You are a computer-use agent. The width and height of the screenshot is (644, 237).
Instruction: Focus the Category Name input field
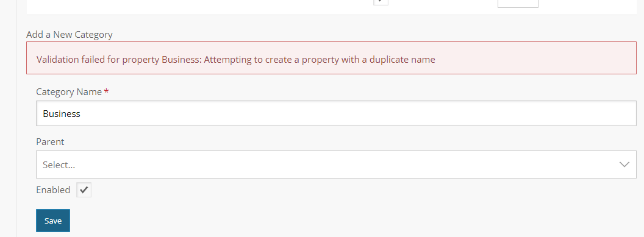tap(336, 113)
